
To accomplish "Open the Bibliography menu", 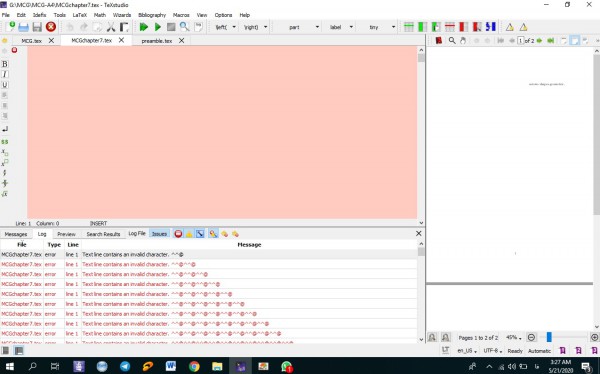I will click(152, 15).
